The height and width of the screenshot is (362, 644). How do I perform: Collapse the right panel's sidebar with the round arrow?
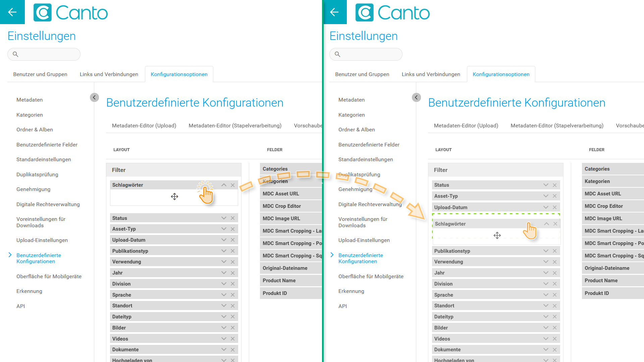416,97
